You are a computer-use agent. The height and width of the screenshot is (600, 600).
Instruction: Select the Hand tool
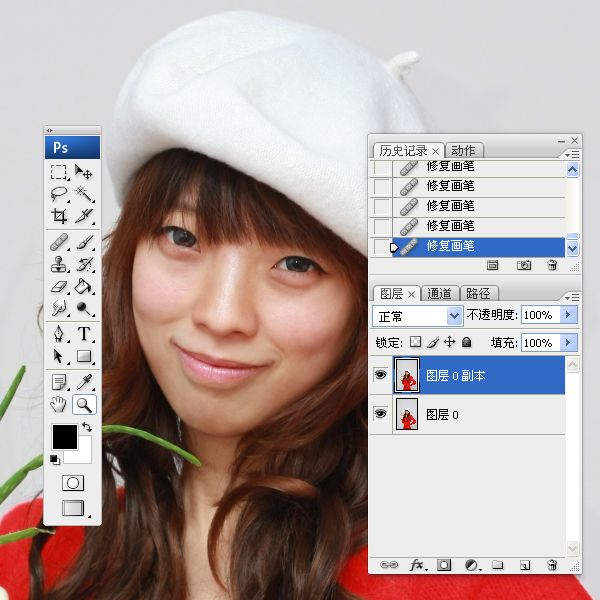[59, 404]
